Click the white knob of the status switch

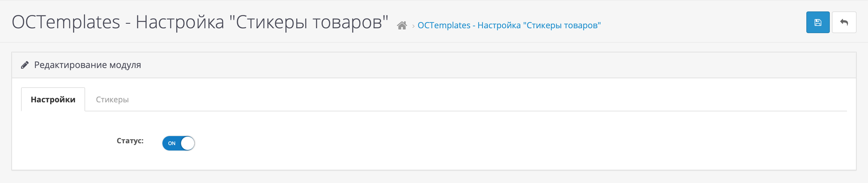point(187,143)
